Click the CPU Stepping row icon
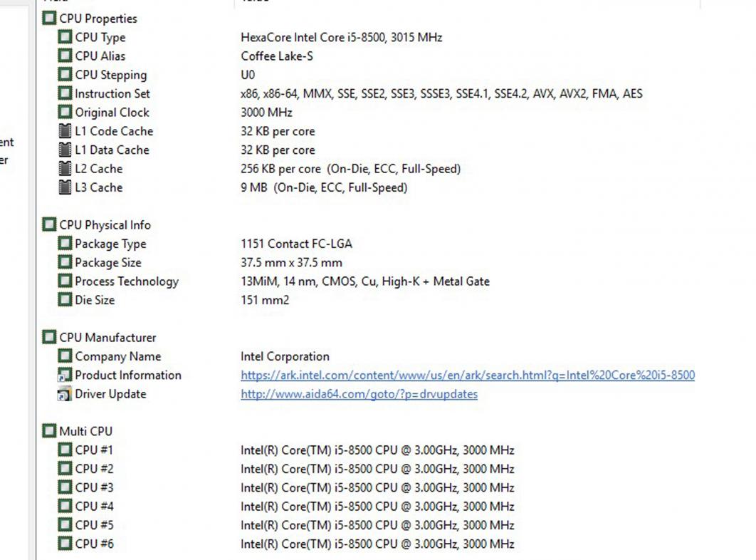Image resolution: width=756 pixels, height=560 pixels. coord(65,74)
